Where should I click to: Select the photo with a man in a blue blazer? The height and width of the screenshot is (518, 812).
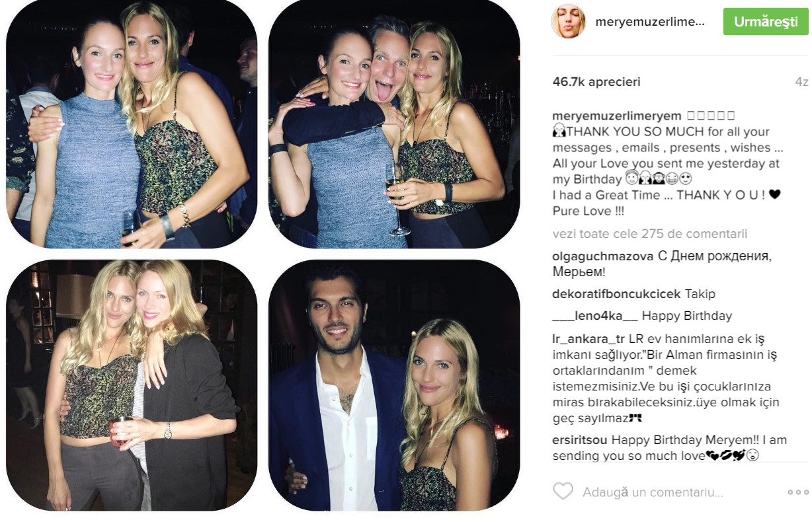394,385
